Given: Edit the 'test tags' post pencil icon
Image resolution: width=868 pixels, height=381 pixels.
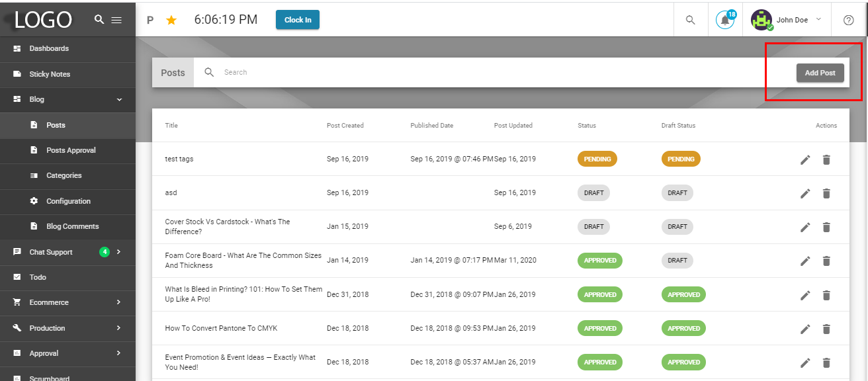Looking at the screenshot, I should tap(805, 159).
